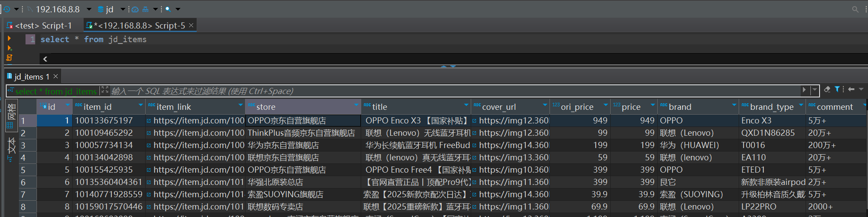
Task: Switch to the 文本 text view
Action: click(x=11, y=149)
